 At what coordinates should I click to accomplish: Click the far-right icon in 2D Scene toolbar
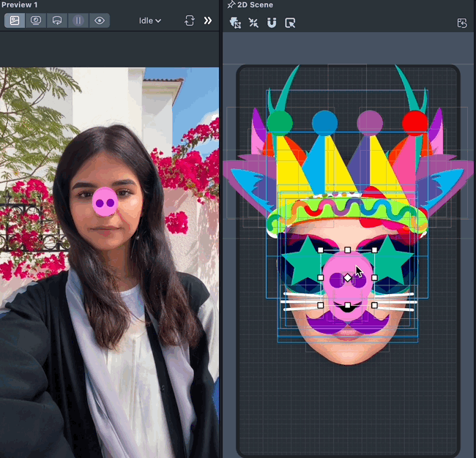click(462, 23)
